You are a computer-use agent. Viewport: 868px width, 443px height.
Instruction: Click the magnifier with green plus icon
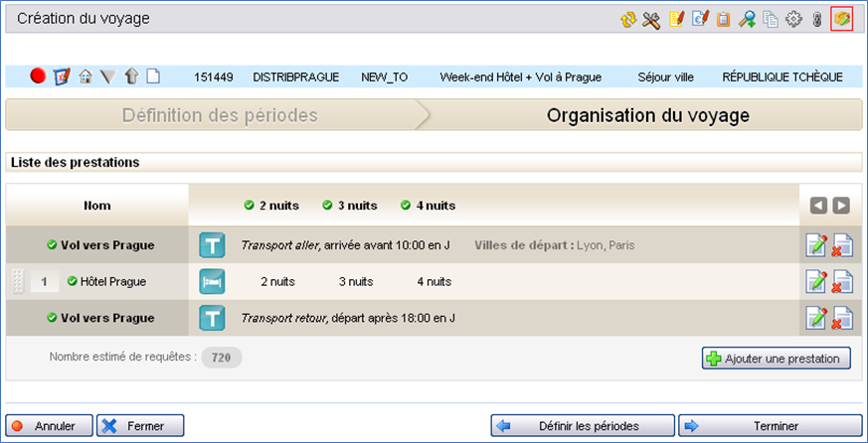[747, 19]
